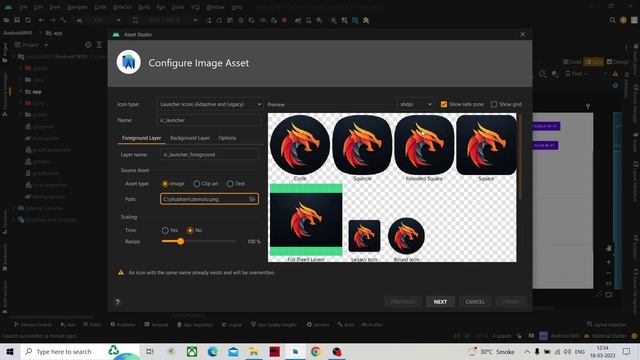
Task: Select the Clip art asset type
Action: tap(196, 184)
